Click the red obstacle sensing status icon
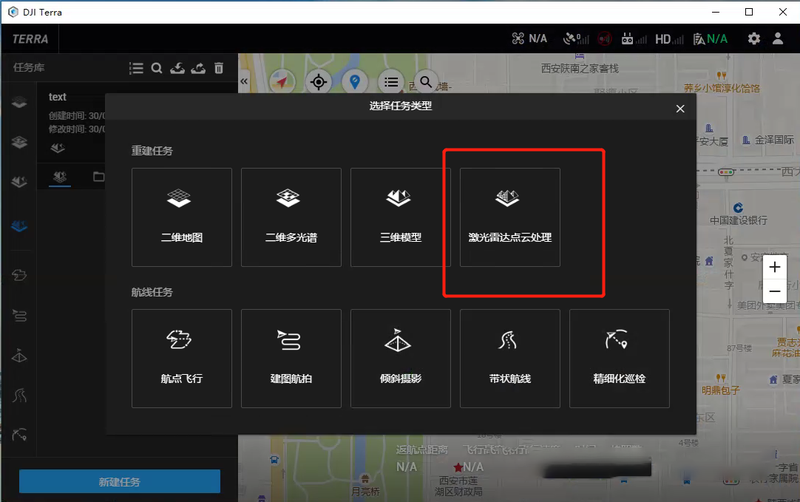This screenshot has height=502, width=800. pyautogui.click(x=605, y=39)
